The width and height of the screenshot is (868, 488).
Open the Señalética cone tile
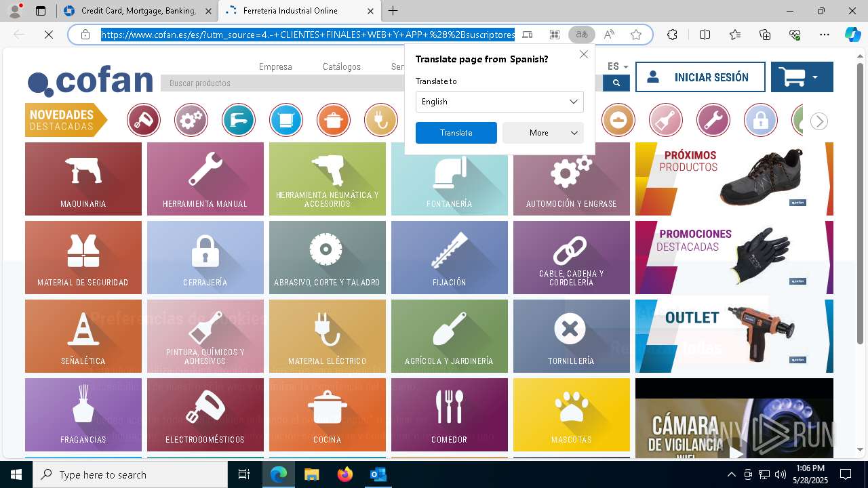click(x=83, y=336)
